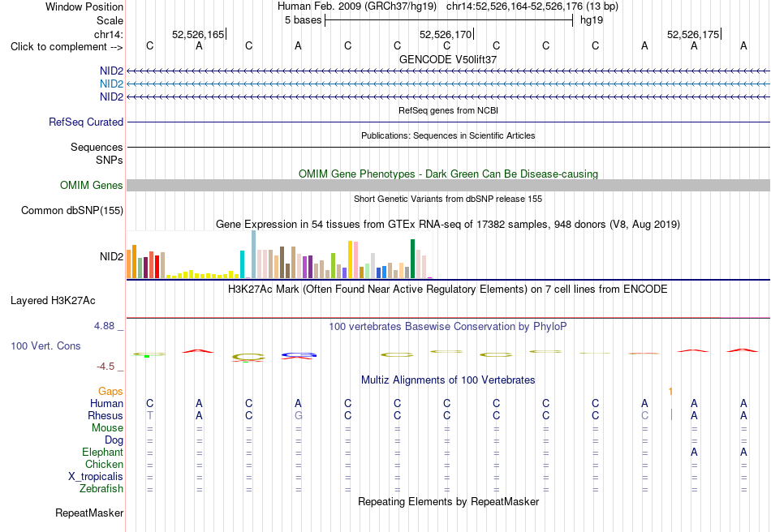Viewport: 771px width, 532px height.
Task: Click Human Feb. 2009 (GRCh37/hg19) assembly text
Action: pyautogui.click(x=357, y=6)
